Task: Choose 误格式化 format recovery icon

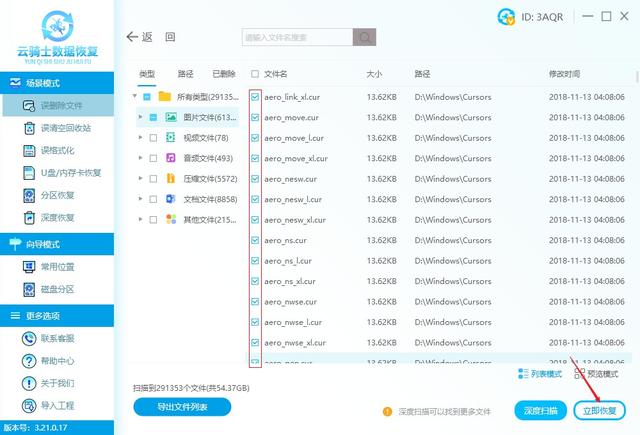Action: click(x=29, y=151)
